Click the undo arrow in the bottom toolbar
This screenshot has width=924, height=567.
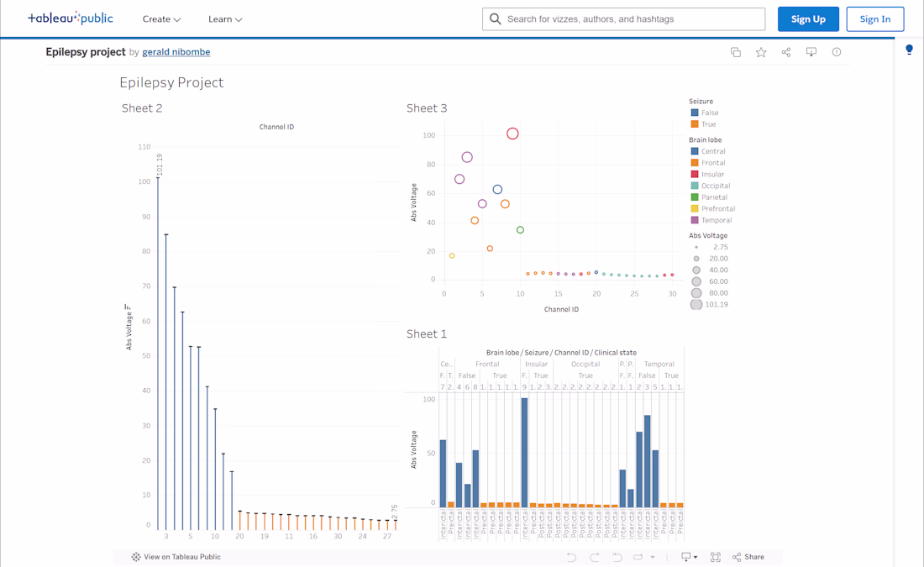pyautogui.click(x=571, y=557)
